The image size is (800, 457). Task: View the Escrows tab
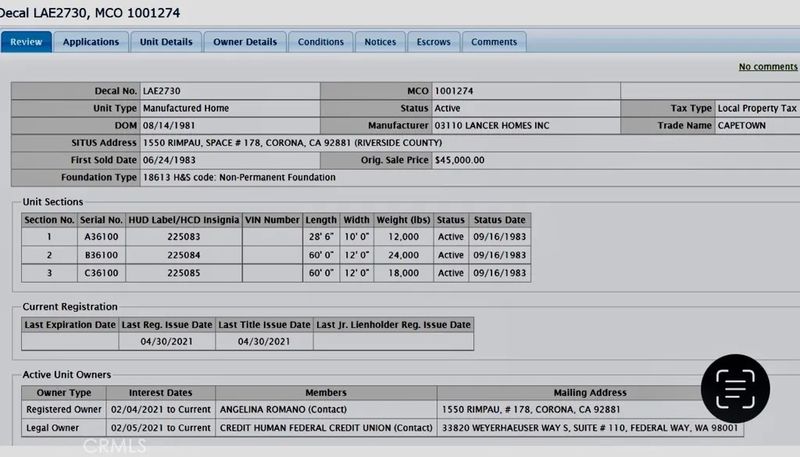click(x=434, y=42)
